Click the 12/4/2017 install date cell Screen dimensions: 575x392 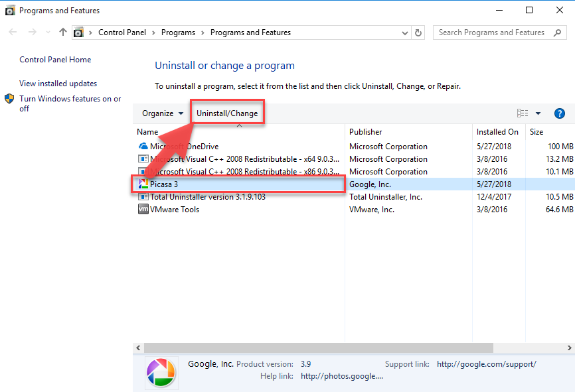[494, 197]
